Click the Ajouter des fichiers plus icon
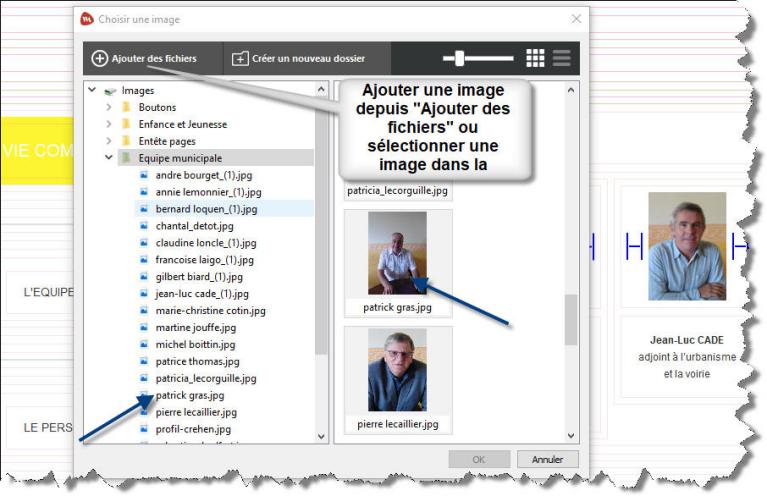The height and width of the screenshot is (496, 767). pos(99,58)
